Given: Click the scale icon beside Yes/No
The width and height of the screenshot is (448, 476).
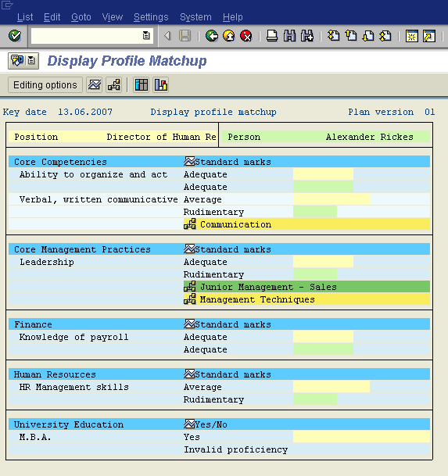Looking at the screenshot, I should point(189,424).
